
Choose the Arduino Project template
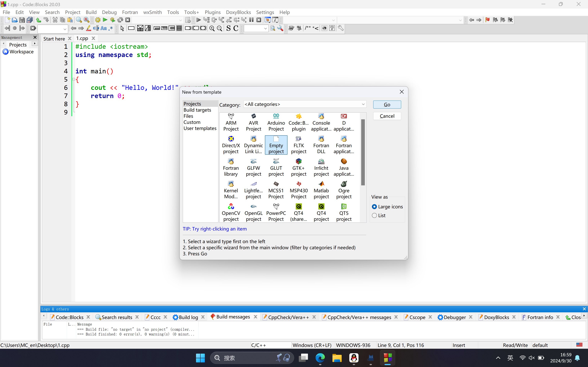pos(276,122)
